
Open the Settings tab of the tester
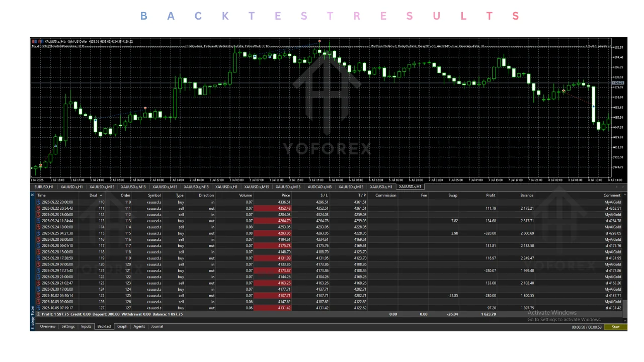point(68,326)
